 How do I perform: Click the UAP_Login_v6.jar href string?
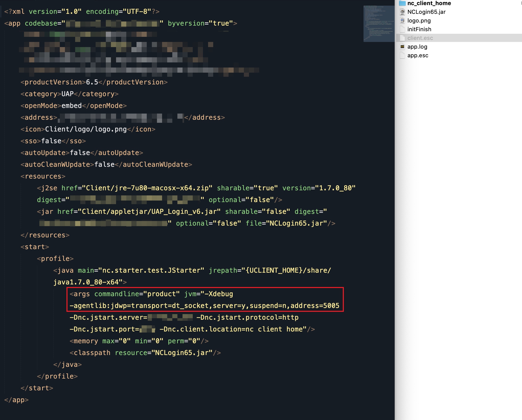click(149, 212)
